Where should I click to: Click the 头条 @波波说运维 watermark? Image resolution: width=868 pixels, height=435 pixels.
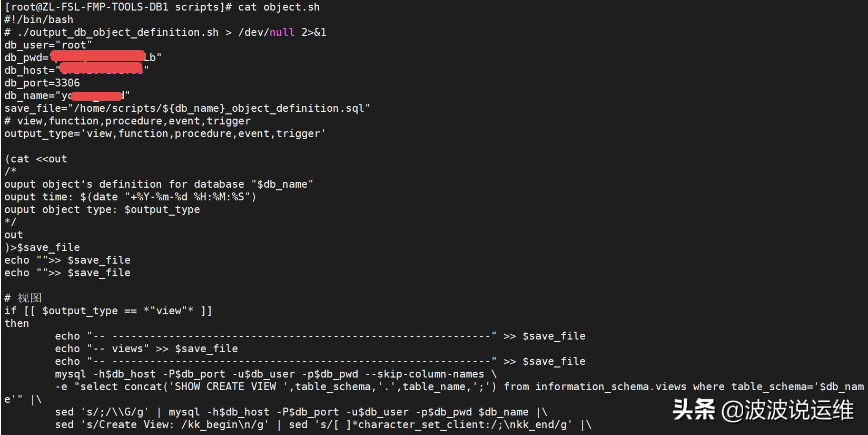point(763,410)
